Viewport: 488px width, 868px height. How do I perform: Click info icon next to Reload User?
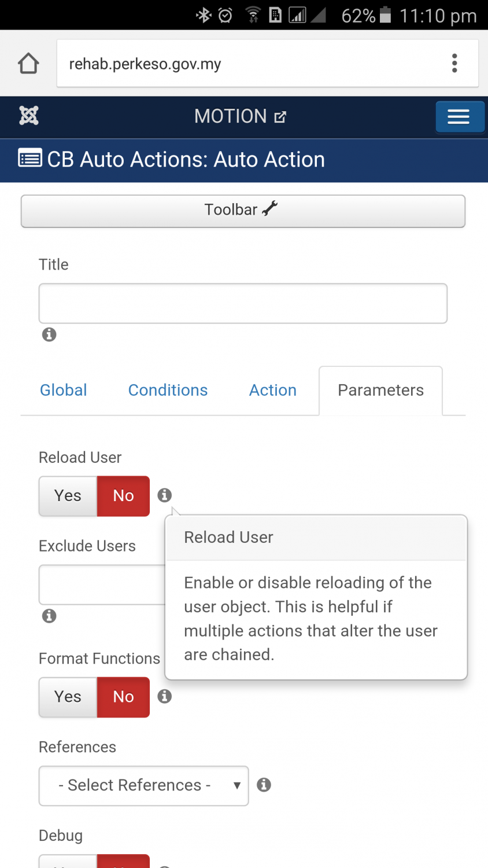[165, 495]
